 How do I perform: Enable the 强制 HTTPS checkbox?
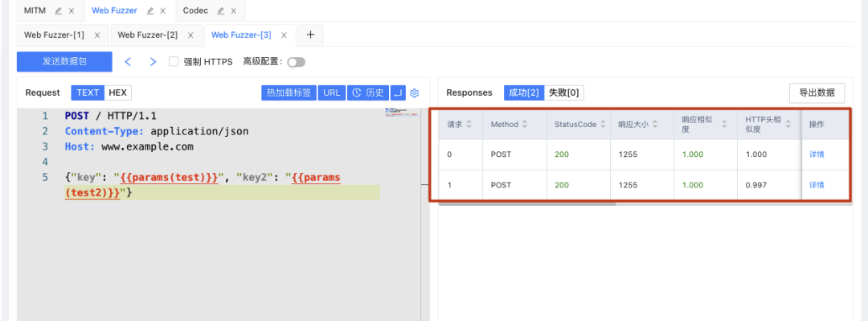[x=174, y=61]
